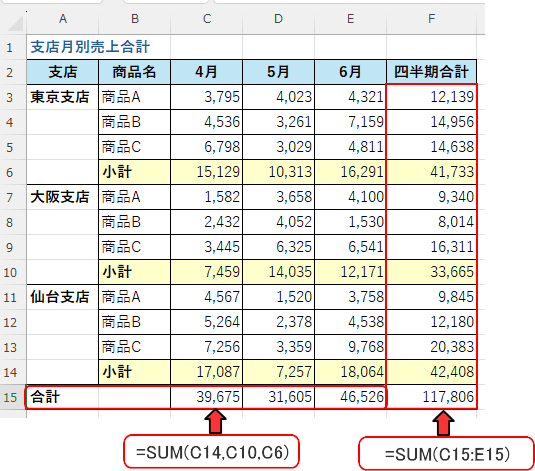Click value 3,795 in April column
Image resolution: width=535 pixels, height=471 pixels.
(x=206, y=97)
